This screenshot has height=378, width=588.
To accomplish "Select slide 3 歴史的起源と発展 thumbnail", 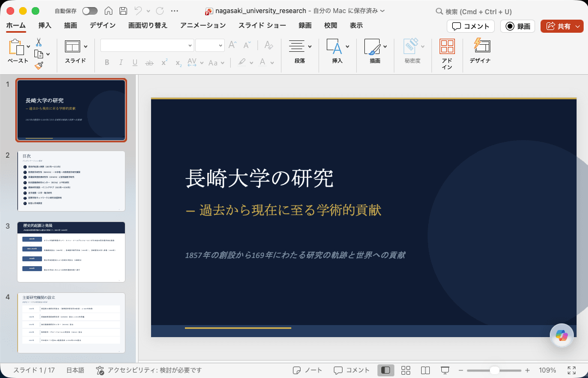I will coord(71,252).
